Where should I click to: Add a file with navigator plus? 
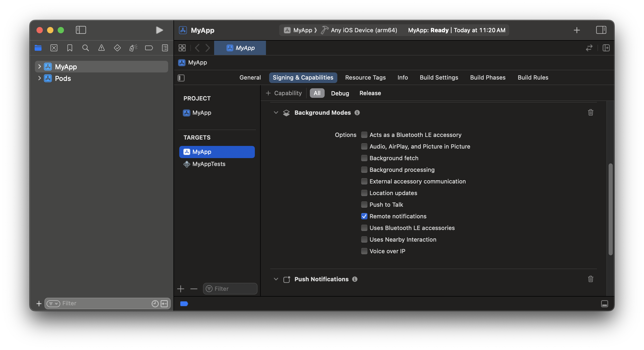click(x=39, y=303)
